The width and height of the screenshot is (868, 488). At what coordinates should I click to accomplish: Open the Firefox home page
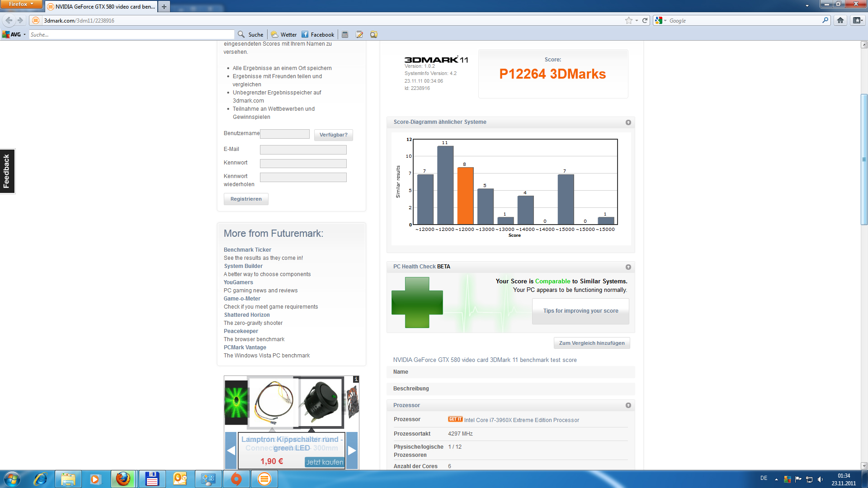840,20
